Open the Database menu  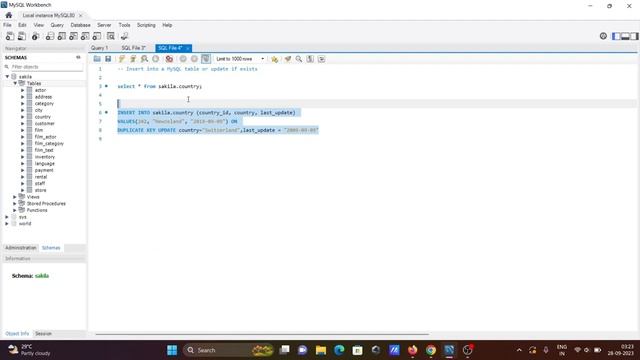[x=80, y=25]
